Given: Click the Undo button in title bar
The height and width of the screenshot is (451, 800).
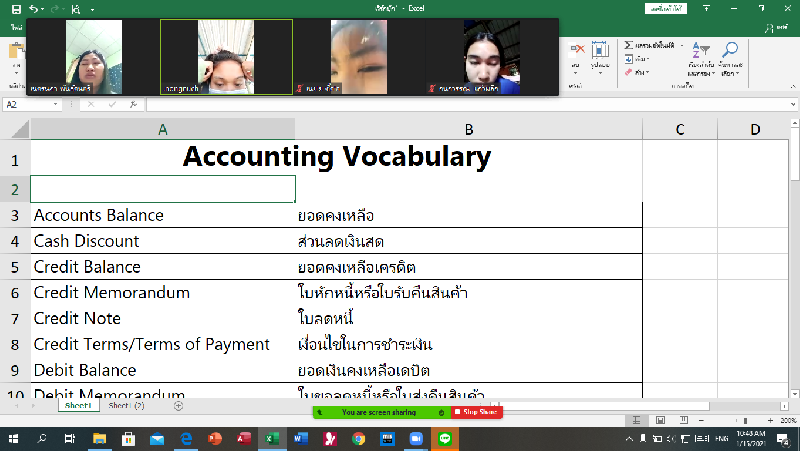Looking at the screenshot, I should (x=33, y=8).
